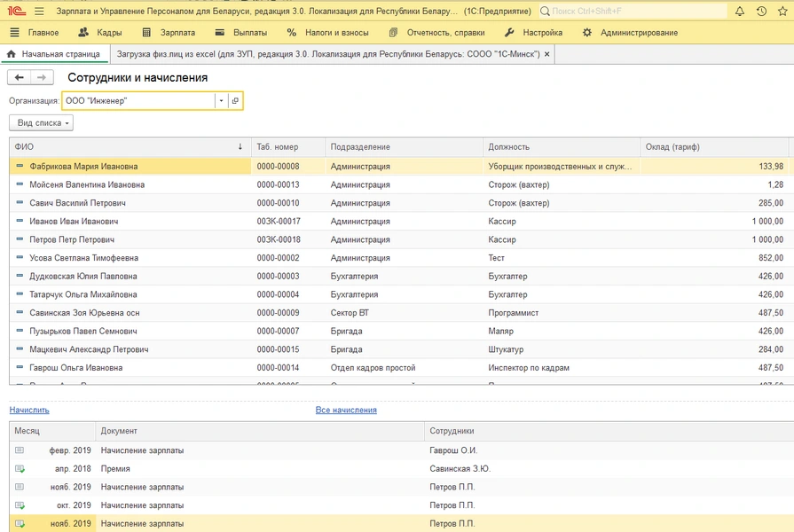Image resolution: width=794 pixels, height=532 pixels.
Task: Expand the Организация dropdown arrow
Action: (x=221, y=101)
